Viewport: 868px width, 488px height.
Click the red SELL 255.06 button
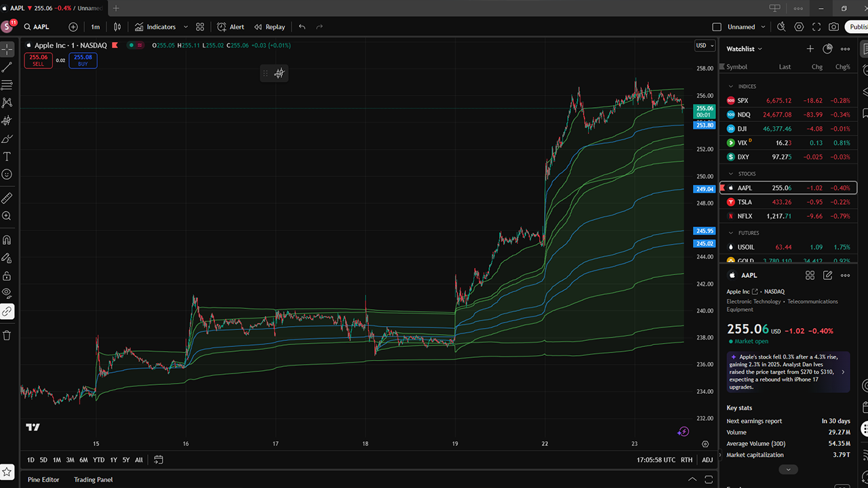[x=39, y=60]
